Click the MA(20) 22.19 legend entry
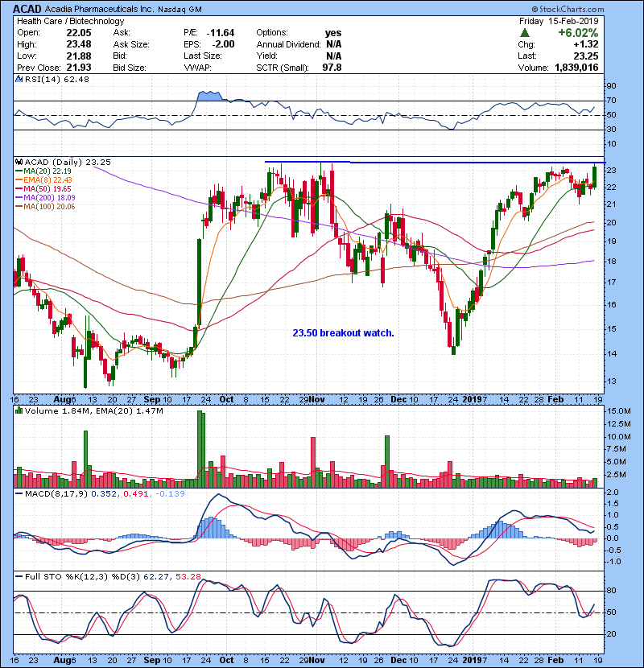The height and width of the screenshot is (668, 644). (43, 171)
